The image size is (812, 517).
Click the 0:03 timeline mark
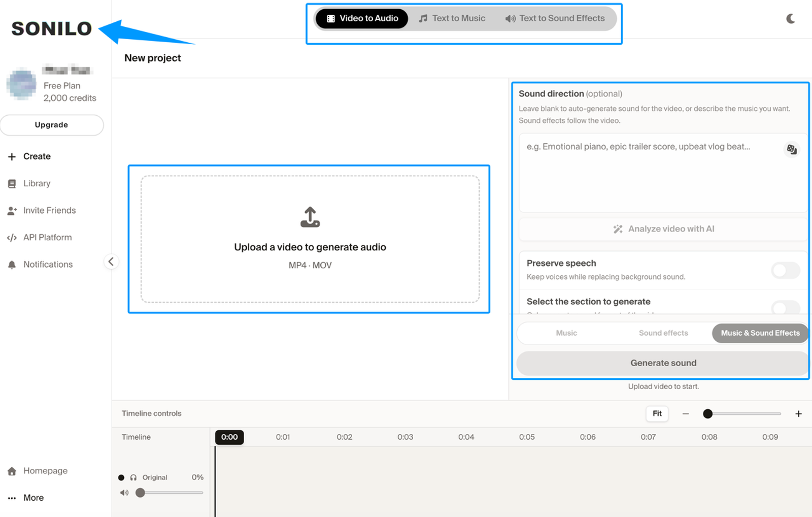point(405,437)
